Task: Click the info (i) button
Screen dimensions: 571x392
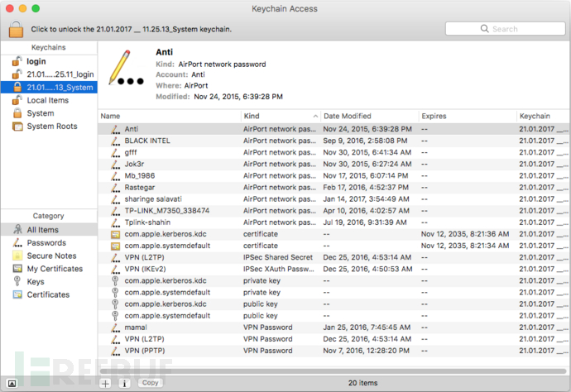Action: pos(124,383)
